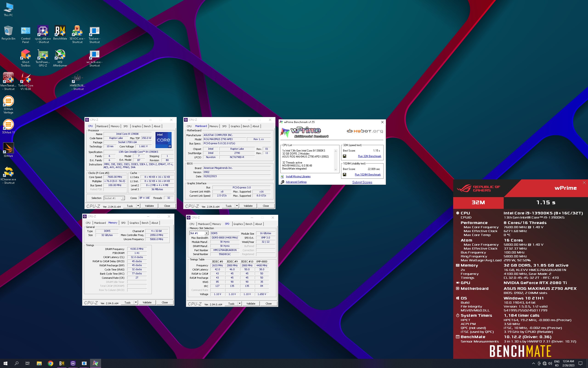The width and height of the screenshot is (588, 368).
Task: Click the wPrime taskbar icon
Action: point(96,363)
